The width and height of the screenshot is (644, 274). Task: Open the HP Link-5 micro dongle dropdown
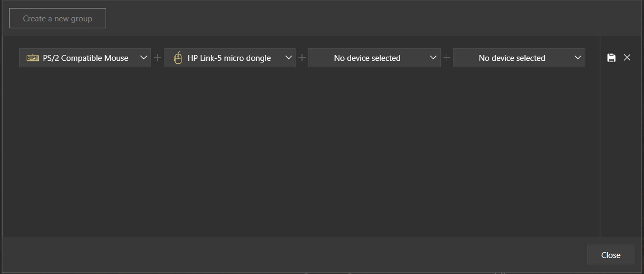click(229, 58)
